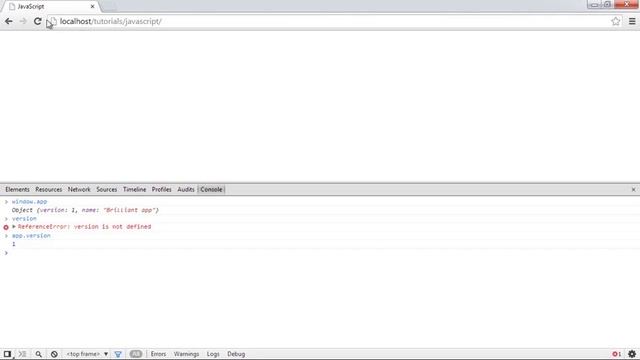Image resolution: width=640 pixels, height=360 pixels.
Task: Click the red error icon beside ReferenceError
Action: pyautogui.click(x=6, y=227)
